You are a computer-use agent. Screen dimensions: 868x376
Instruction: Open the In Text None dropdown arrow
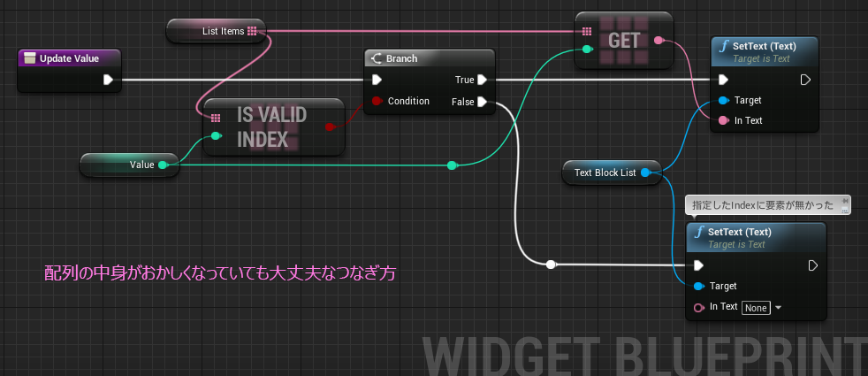point(779,307)
